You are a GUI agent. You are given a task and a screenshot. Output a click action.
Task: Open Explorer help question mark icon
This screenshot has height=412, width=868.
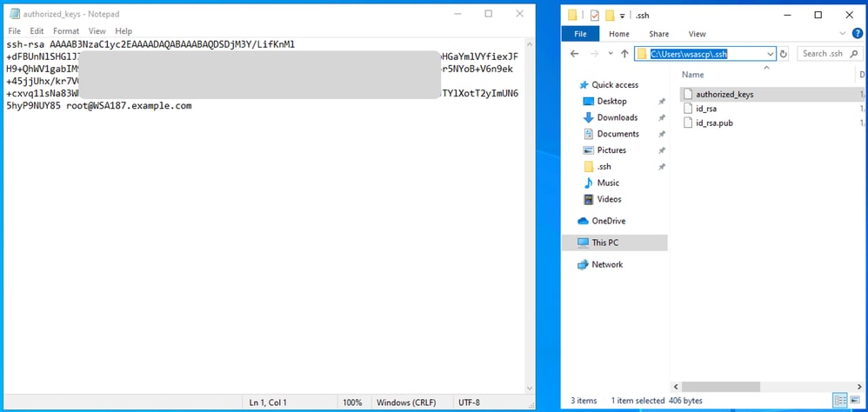tap(857, 34)
